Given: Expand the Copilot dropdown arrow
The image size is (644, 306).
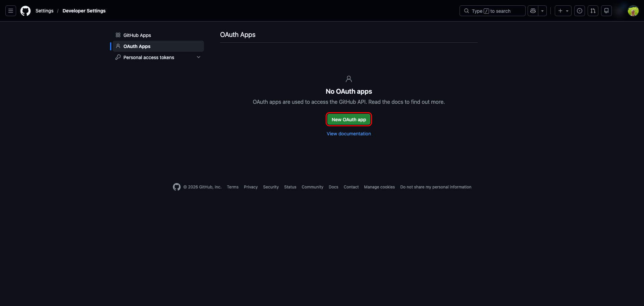Looking at the screenshot, I should point(542,11).
